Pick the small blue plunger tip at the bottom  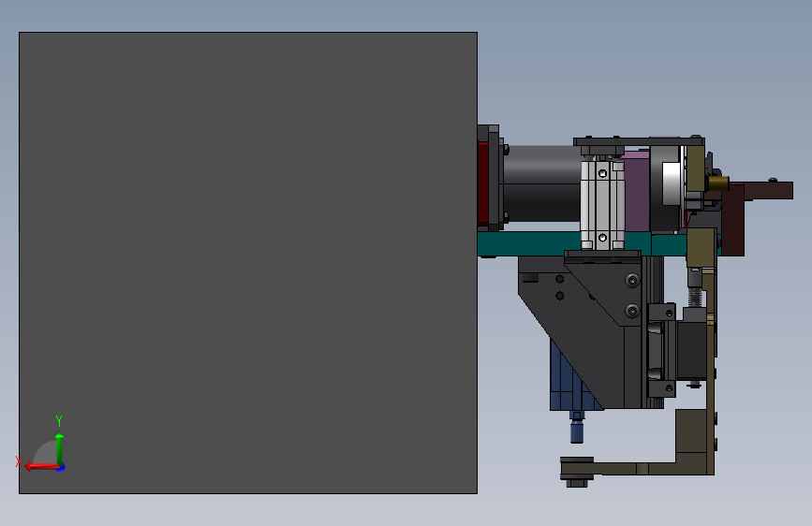(x=577, y=431)
